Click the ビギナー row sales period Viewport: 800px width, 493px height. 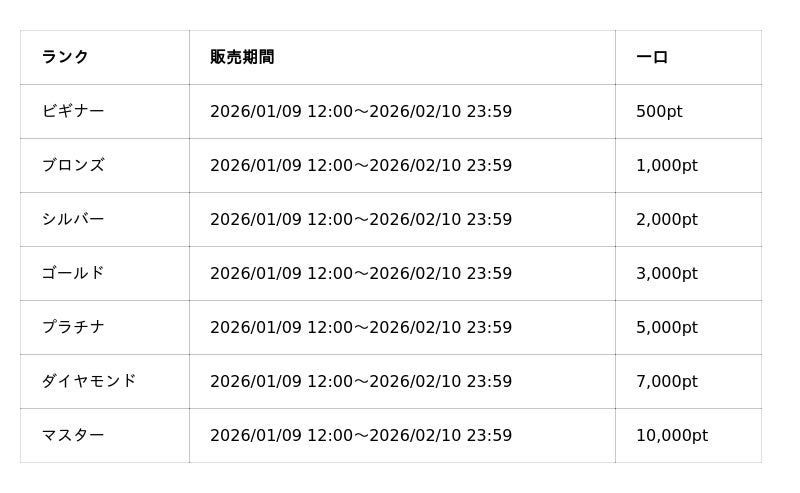coord(361,111)
